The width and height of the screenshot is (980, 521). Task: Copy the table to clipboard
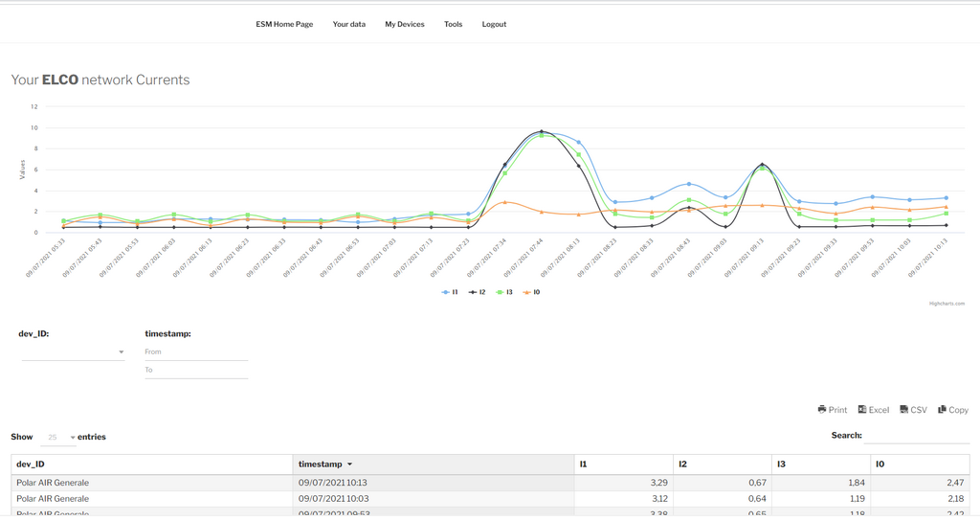(x=952, y=410)
